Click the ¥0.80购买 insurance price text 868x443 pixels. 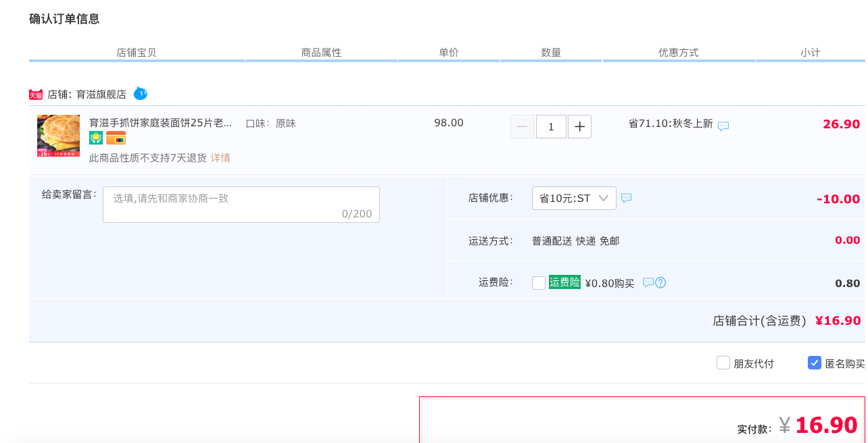point(610,284)
